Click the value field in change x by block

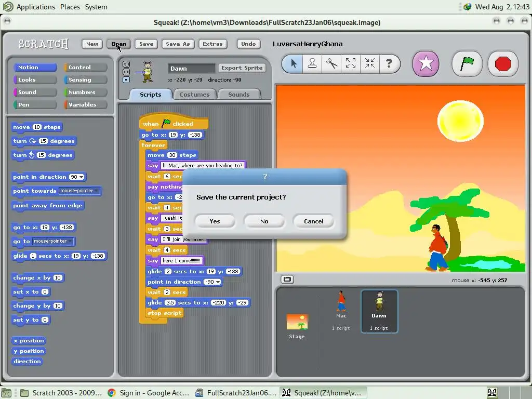58,277
